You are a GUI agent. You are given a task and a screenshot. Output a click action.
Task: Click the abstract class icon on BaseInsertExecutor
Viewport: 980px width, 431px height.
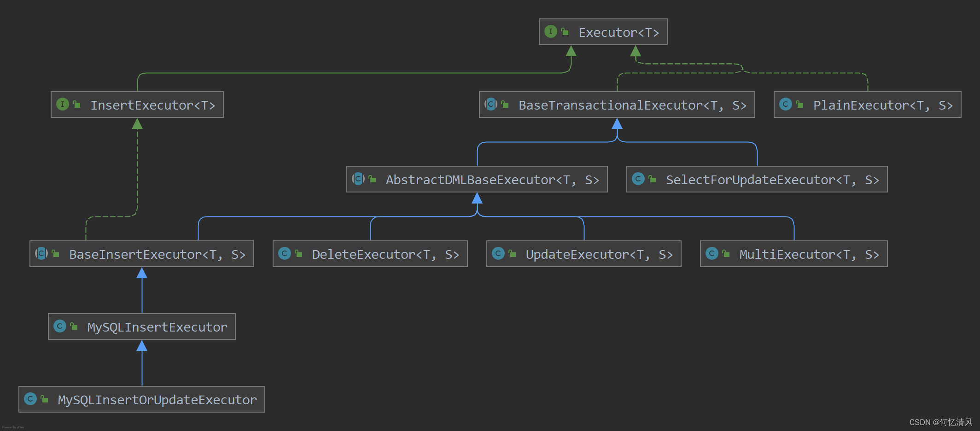coord(41,253)
